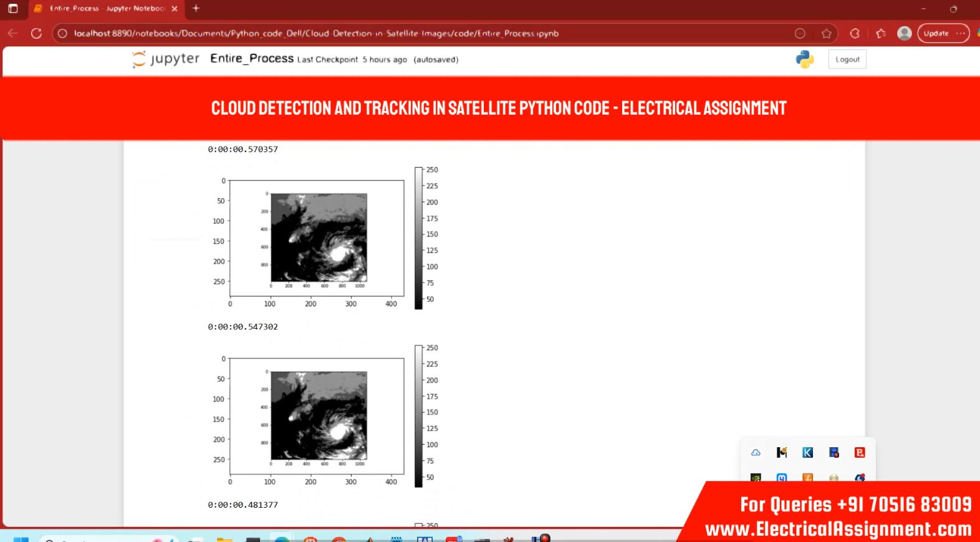This screenshot has width=980, height=542.
Task: Click the grayscale colorbar of the first plot
Action: [x=419, y=238]
